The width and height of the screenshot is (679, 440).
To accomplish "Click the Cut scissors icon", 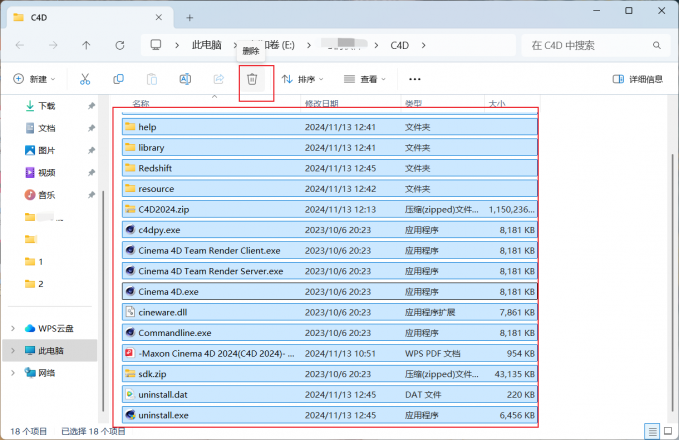I will (85, 79).
